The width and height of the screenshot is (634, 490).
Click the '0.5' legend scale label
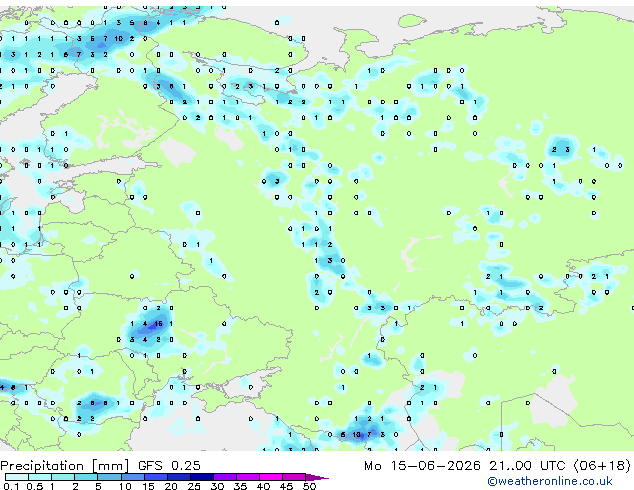35,486
